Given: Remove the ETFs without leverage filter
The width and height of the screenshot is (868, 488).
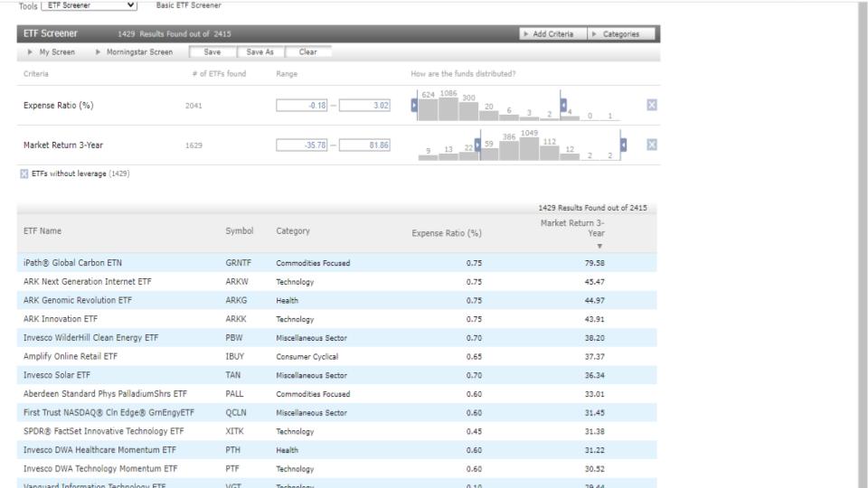Looking at the screenshot, I should 24,174.
